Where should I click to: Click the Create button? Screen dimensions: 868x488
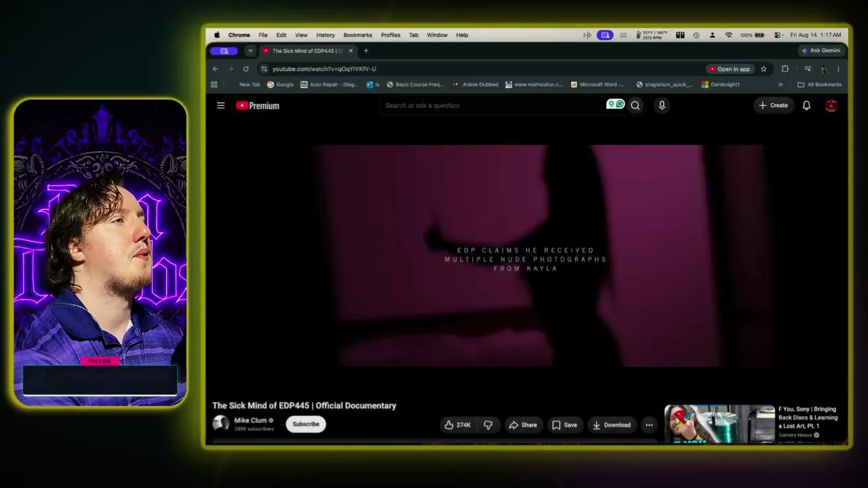click(x=773, y=105)
